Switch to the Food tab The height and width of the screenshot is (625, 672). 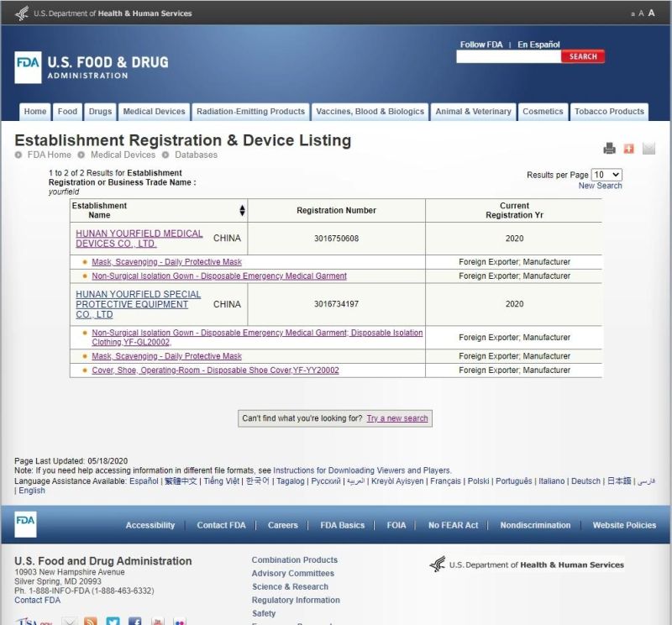pyautogui.click(x=67, y=112)
